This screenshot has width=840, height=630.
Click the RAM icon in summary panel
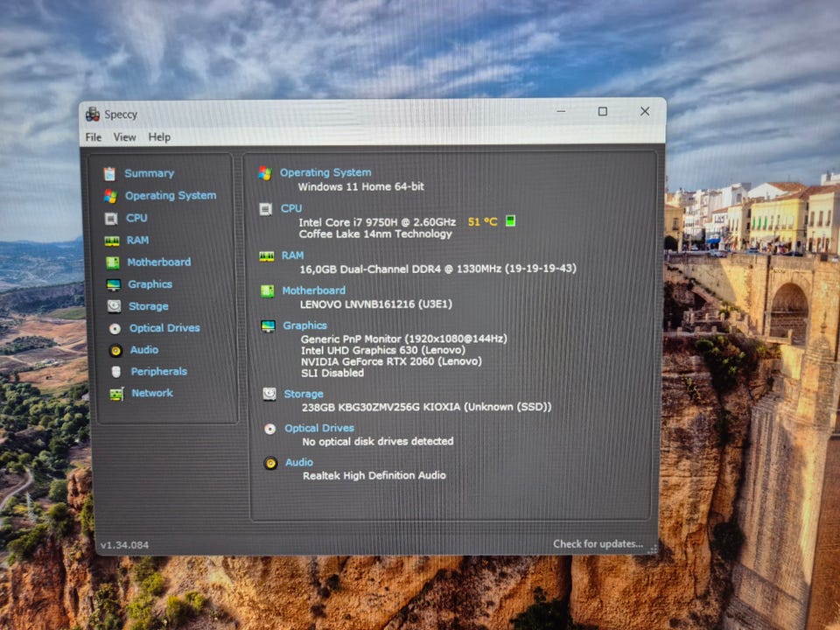[x=267, y=256]
